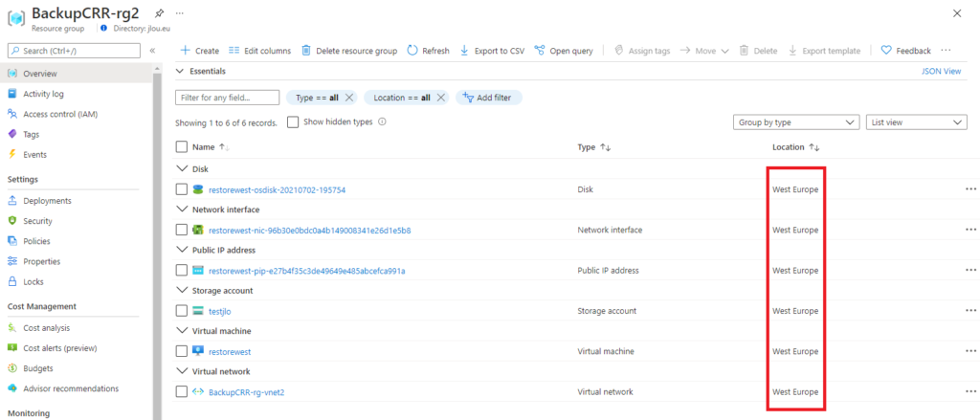Open the List view dropdown

point(917,122)
